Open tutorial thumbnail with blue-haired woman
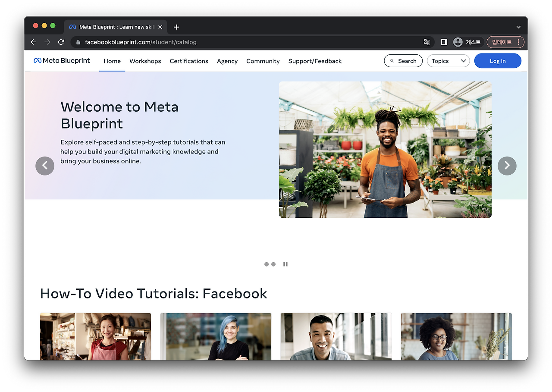Image resolution: width=552 pixels, height=392 pixels. [x=216, y=336]
